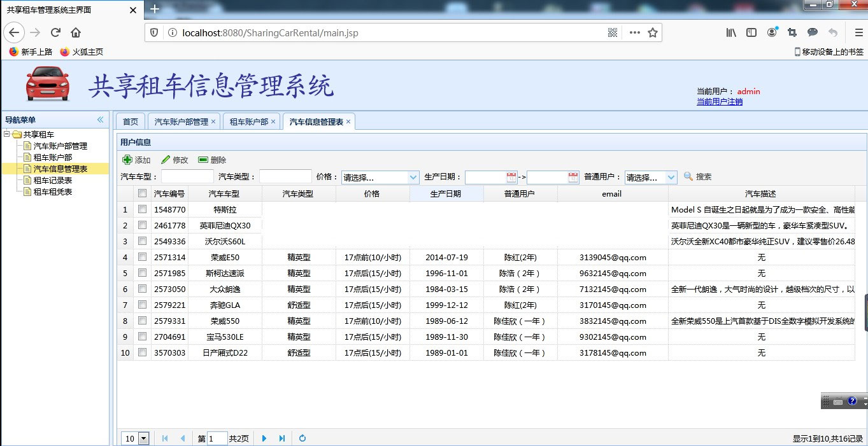This screenshot has width=868, height=446.
Task: Select the pencil Modify (修改) icon
Action: [x=166, y=160]
